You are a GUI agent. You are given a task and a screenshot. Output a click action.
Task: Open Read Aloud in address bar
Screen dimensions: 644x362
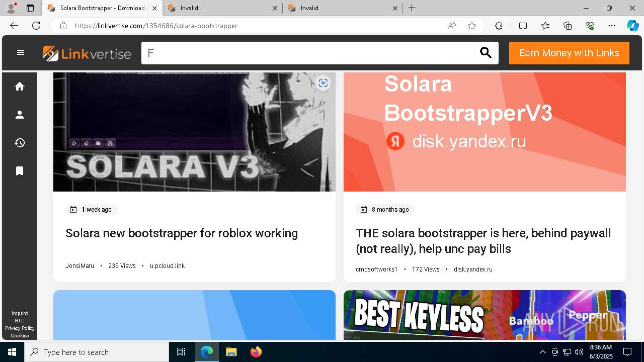coord(452,26)
